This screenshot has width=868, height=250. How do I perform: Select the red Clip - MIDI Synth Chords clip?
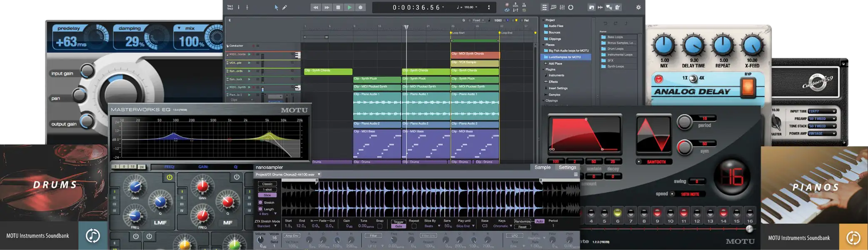(x=475, y=55)
